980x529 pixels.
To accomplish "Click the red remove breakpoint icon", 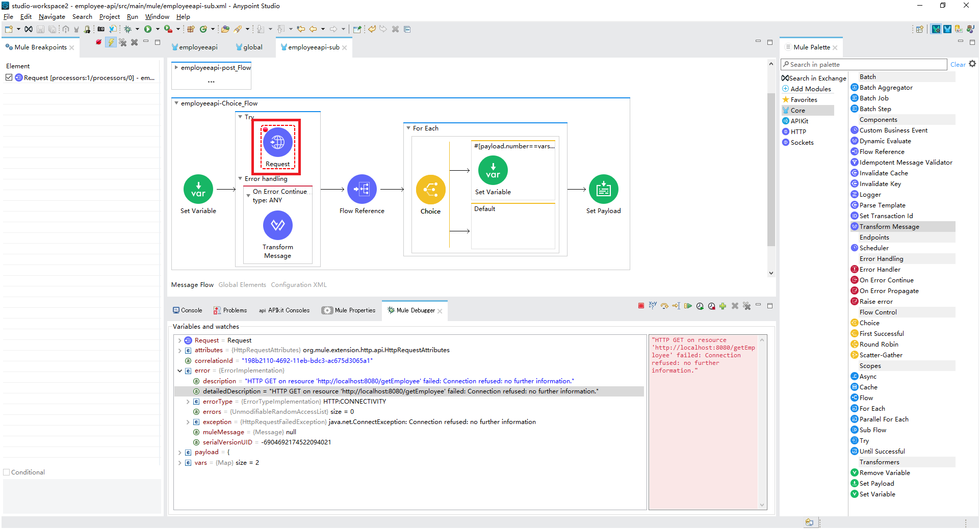I will point(98,42).
